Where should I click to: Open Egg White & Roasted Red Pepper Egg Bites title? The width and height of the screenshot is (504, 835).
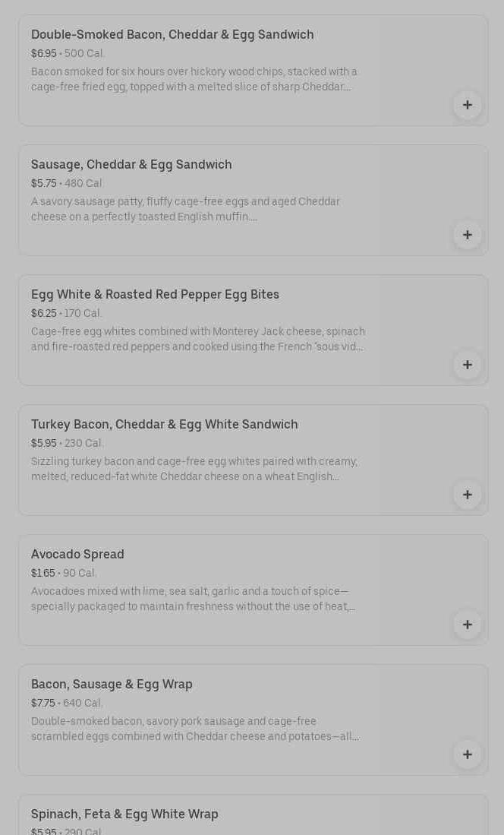pos(155,294)
